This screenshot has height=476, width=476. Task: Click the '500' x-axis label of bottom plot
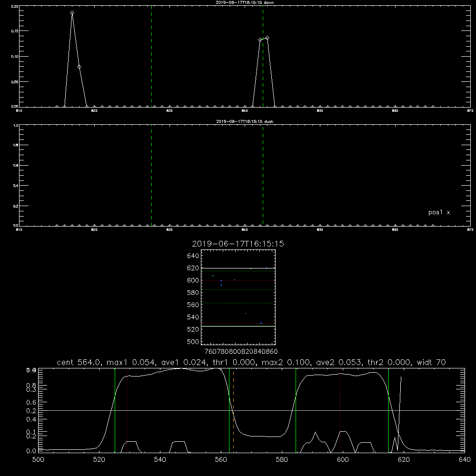[x=38, y=460]
